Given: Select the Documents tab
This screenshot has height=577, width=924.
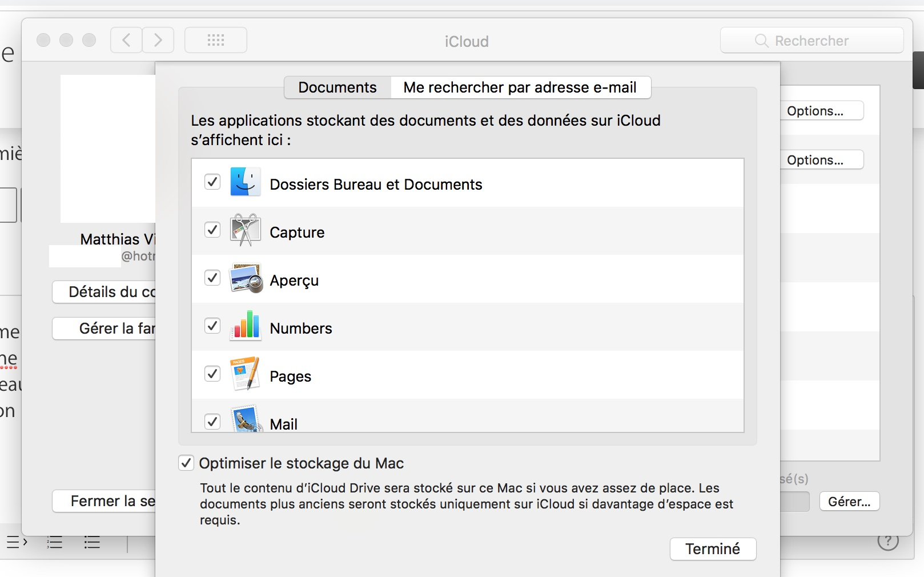Looking at the screenshot, I should [338, 87].
